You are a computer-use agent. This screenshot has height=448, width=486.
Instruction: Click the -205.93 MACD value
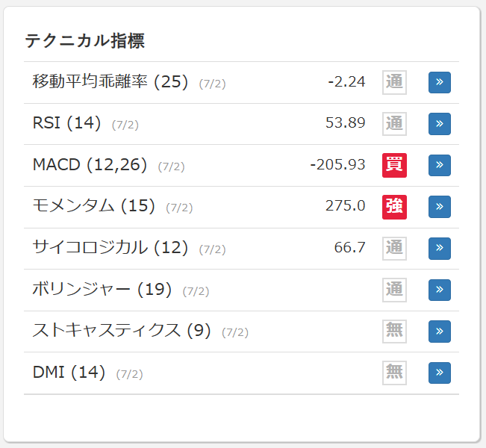pos(337,164)
